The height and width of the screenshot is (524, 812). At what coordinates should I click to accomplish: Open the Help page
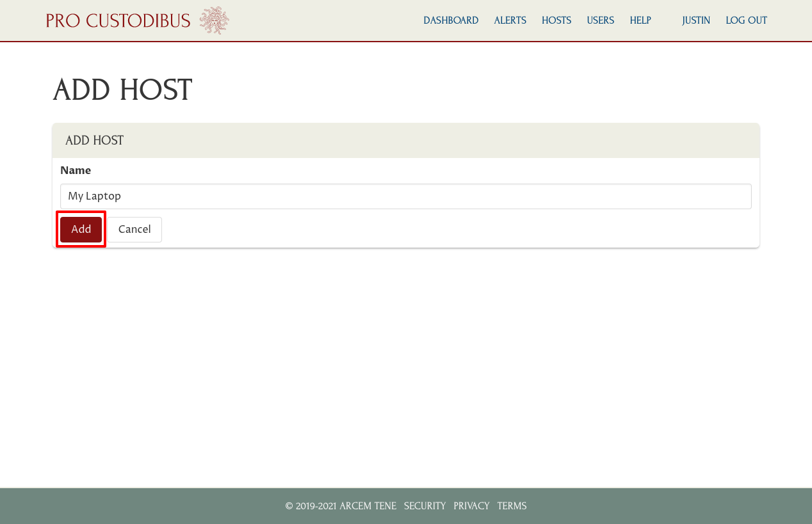(640, 20)
